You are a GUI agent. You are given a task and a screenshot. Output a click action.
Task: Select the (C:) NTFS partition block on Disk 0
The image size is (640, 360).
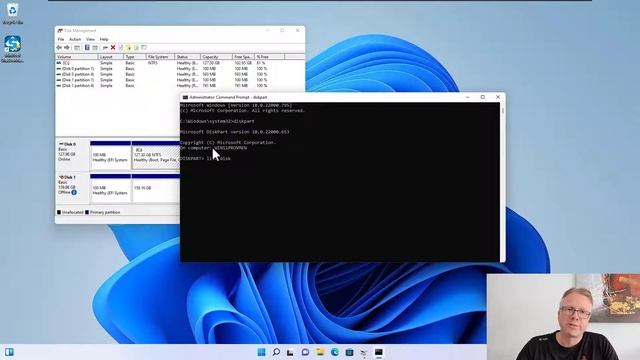156,156
